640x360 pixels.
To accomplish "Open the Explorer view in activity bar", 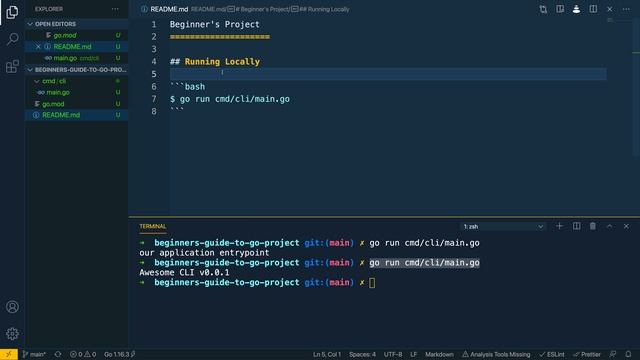I will 12,12.
